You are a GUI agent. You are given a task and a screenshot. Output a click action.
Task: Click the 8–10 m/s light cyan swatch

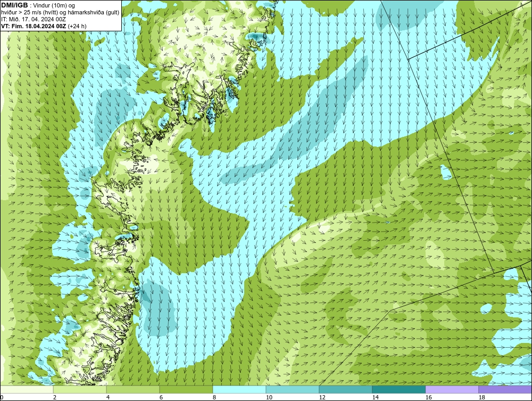[239, 389]
